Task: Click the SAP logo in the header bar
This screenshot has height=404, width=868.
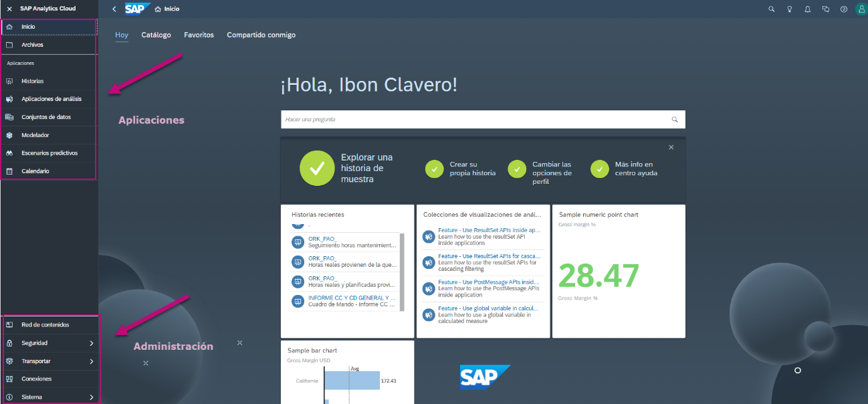Action: 136,9
